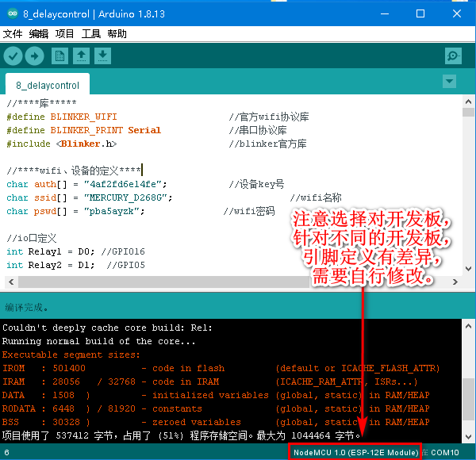
Task: Click the "//blinker官方库" comment
Action: [268, 144]
